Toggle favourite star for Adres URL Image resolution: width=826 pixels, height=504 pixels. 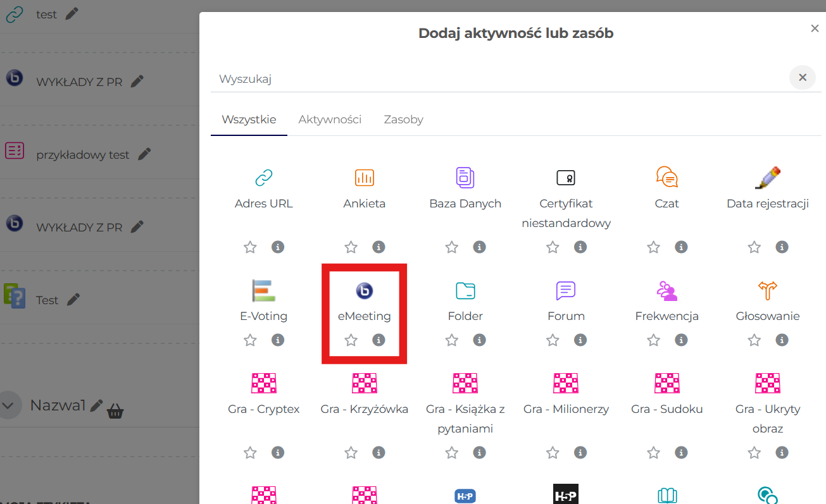click(x=250, y=247)
